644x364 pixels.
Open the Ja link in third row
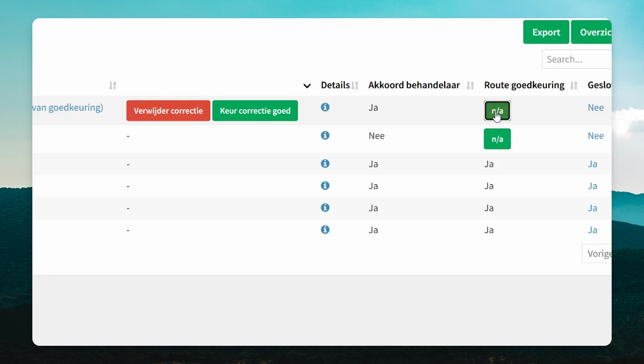pos(592,164)
